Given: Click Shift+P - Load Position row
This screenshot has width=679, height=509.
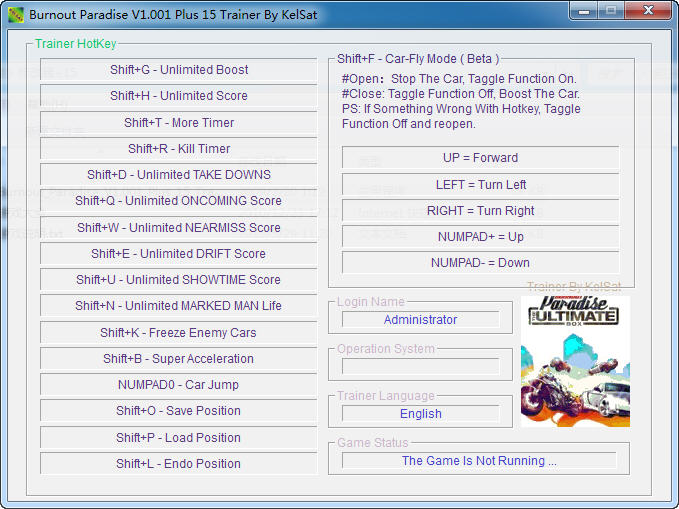Looking at the screenshot, I should pos(179,438).
